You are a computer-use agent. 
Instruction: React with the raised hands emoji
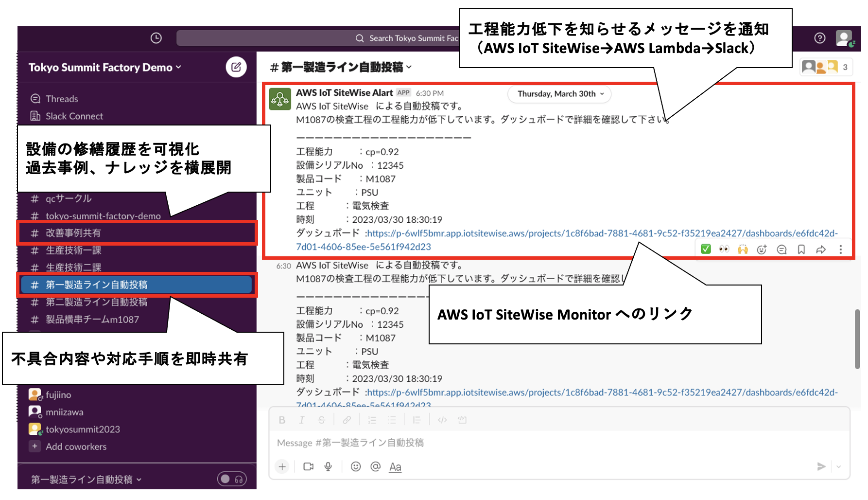pyautogui.click(x=743, y=249)
